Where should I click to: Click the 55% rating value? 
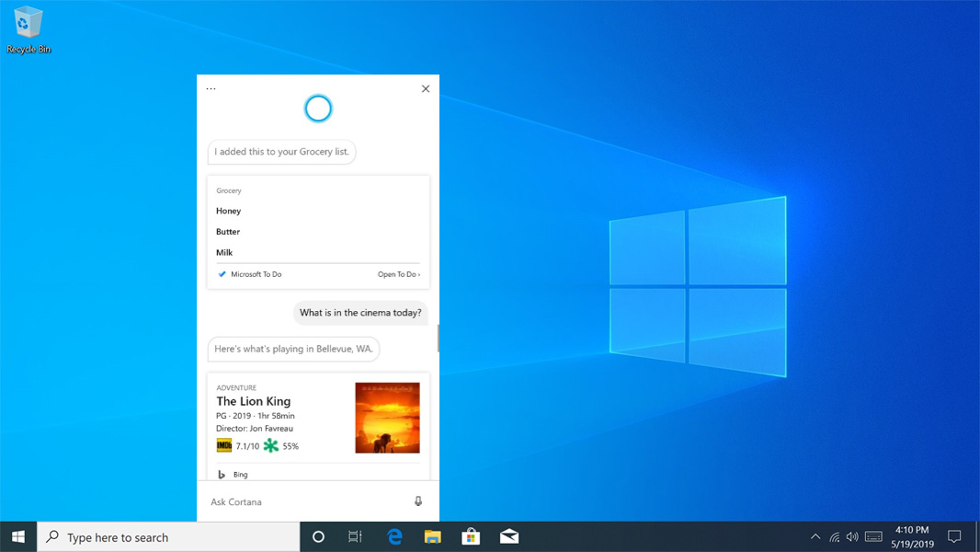pos(291,446)
